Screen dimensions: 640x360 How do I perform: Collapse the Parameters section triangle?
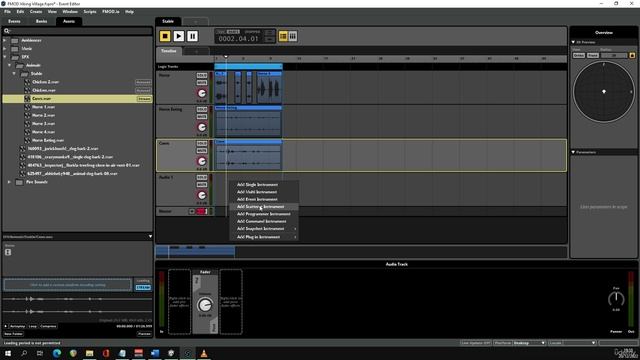coord(573,152)
